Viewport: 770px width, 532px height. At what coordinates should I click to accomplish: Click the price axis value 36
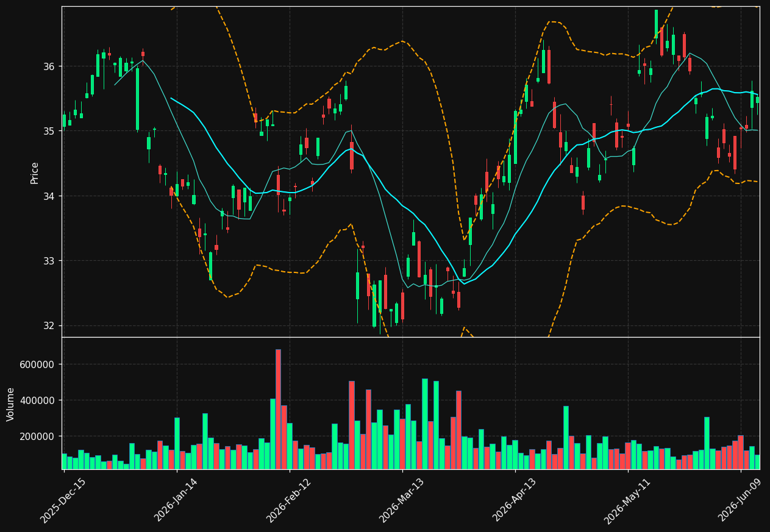click(51, 66)
